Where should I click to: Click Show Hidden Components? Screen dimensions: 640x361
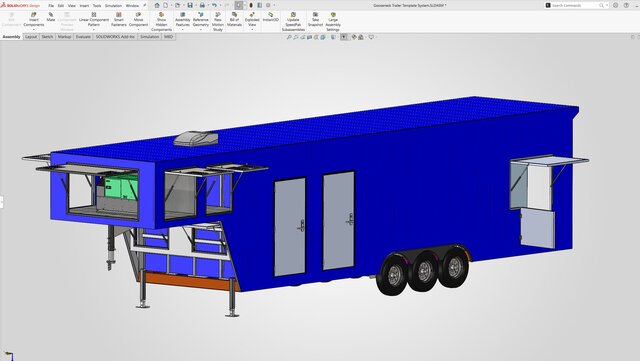(161, 22)
